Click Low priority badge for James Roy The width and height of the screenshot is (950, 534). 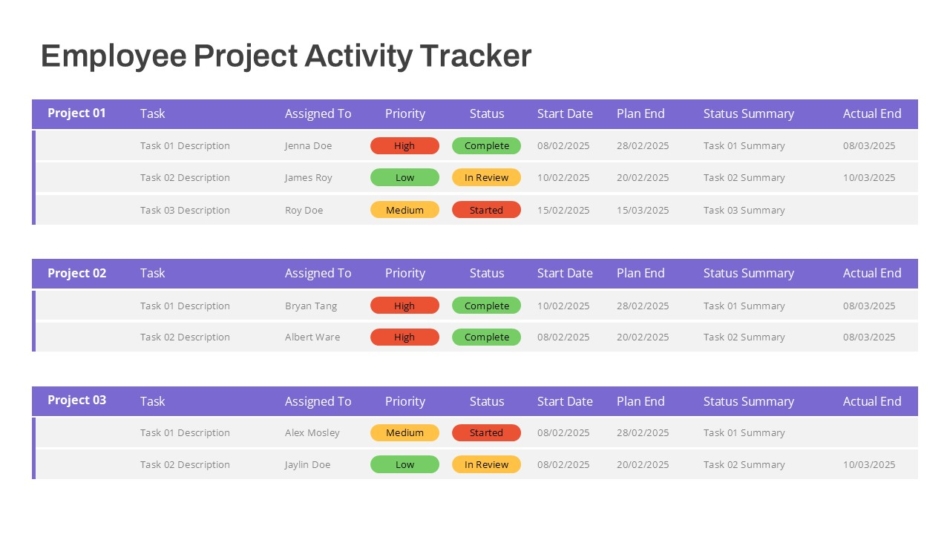(405, 178)
